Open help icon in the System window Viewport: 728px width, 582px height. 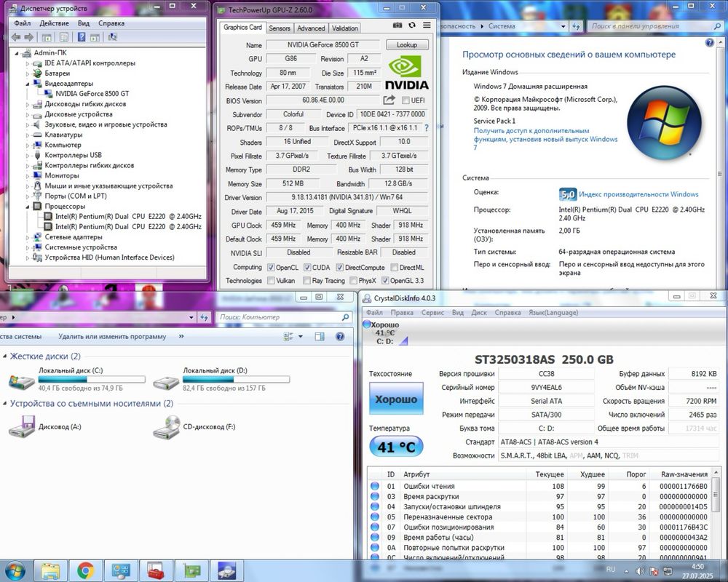tap(709, 43)
